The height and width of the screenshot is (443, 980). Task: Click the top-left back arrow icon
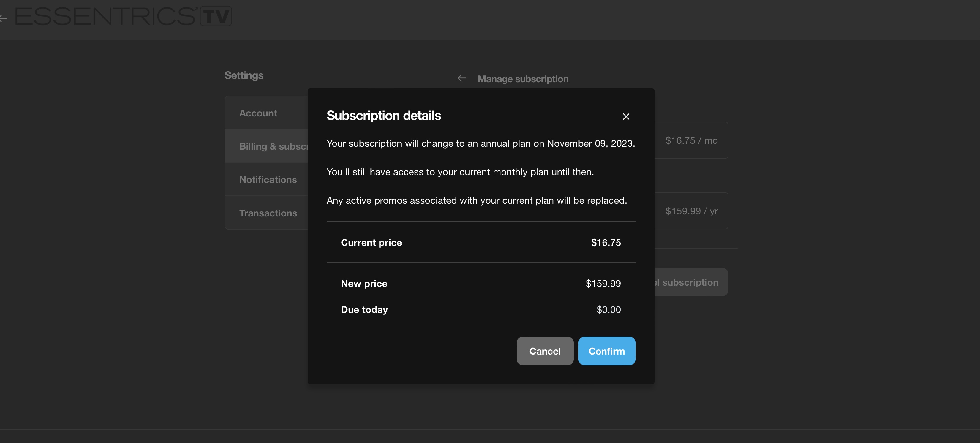pos(3,18)
